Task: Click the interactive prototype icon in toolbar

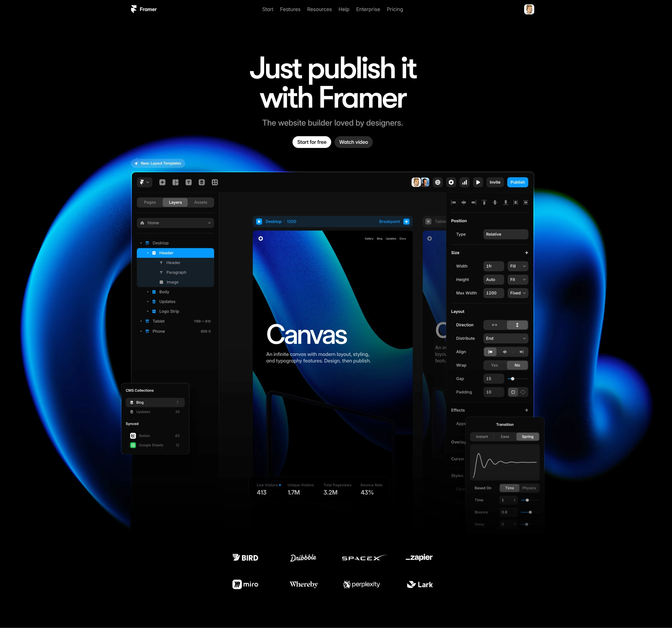Action: tap(479, 182)
